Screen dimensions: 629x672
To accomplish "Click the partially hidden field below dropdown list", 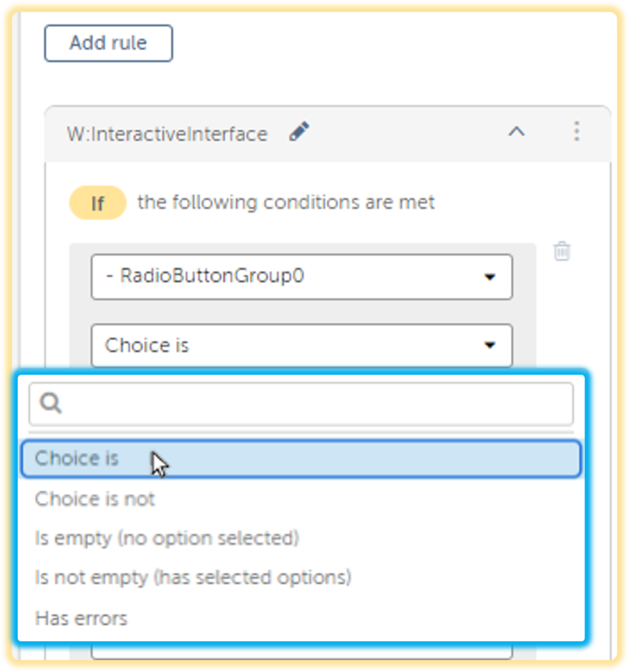I will [x=302, y=651].
